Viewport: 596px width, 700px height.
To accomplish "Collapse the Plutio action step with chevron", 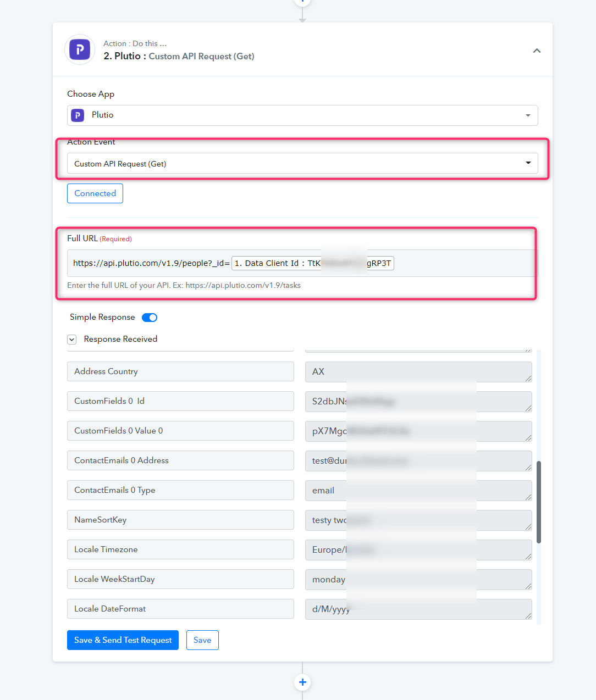I will [x=537, y=51].
